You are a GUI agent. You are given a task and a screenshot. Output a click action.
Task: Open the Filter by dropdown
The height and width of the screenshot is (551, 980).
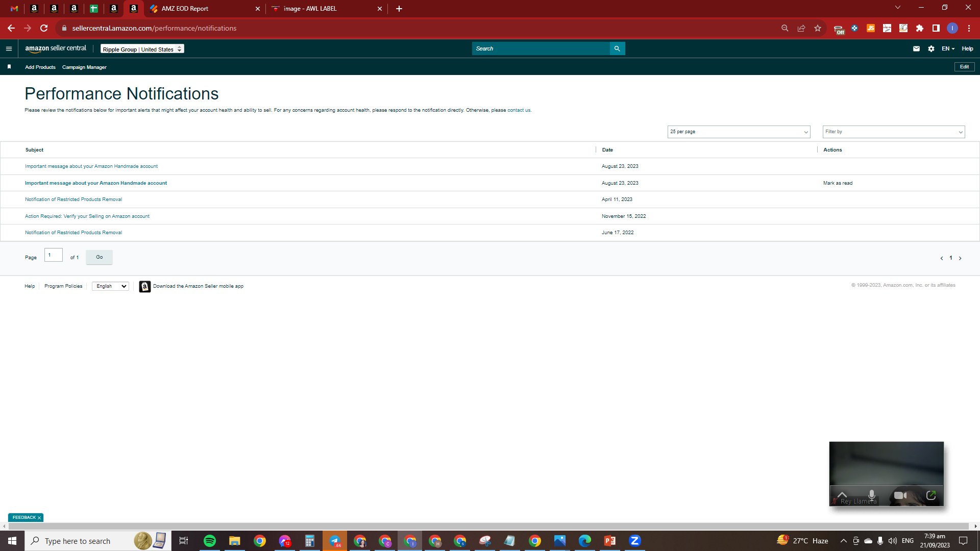894,132
